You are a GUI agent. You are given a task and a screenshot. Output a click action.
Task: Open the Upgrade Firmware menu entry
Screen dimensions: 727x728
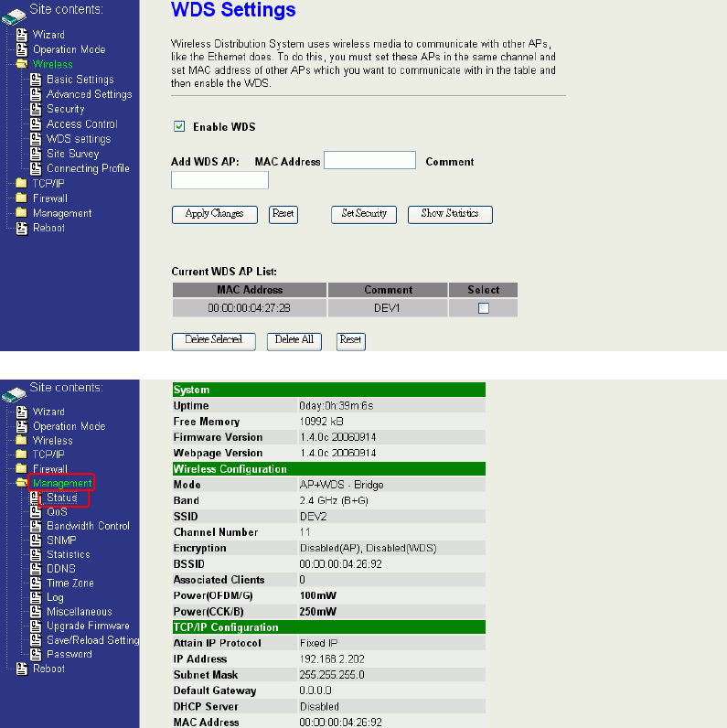pos(88,626)
